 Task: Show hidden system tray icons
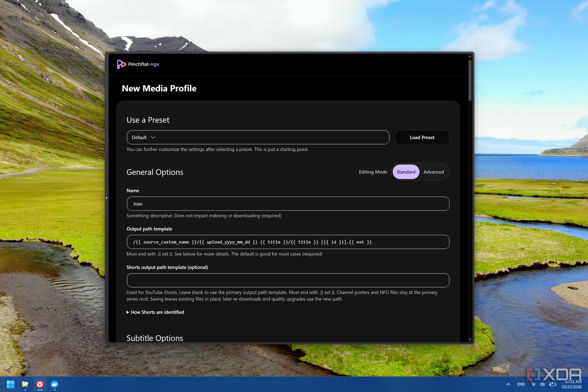[508, 384]
